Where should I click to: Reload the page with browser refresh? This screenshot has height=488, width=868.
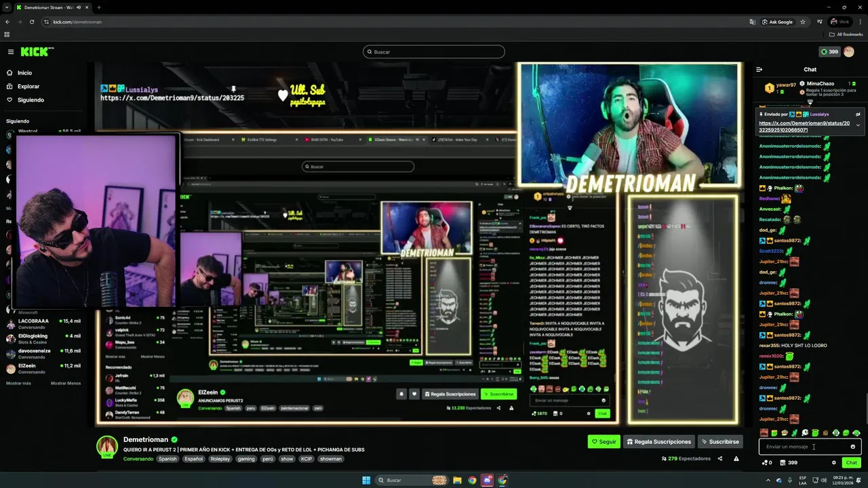coord(31,22)
